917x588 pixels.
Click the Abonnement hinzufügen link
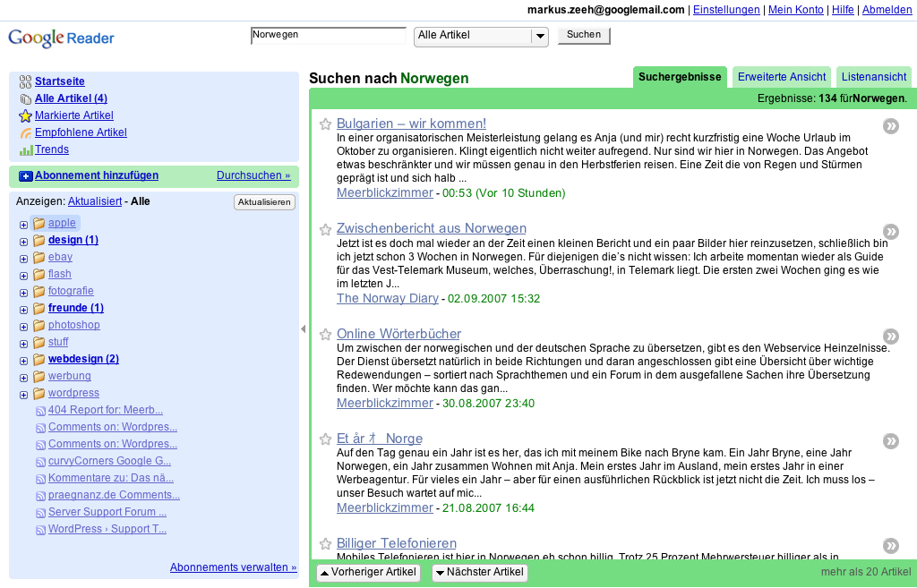[97, 175]
